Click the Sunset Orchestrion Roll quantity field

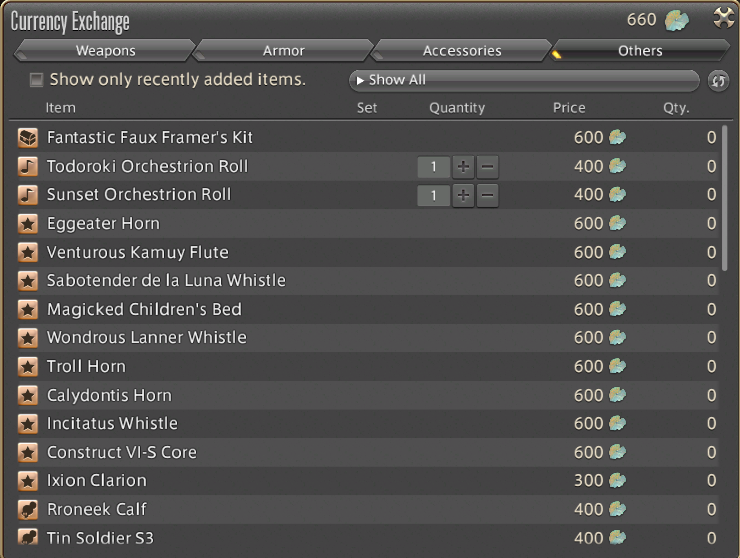(x=433, y=195)
